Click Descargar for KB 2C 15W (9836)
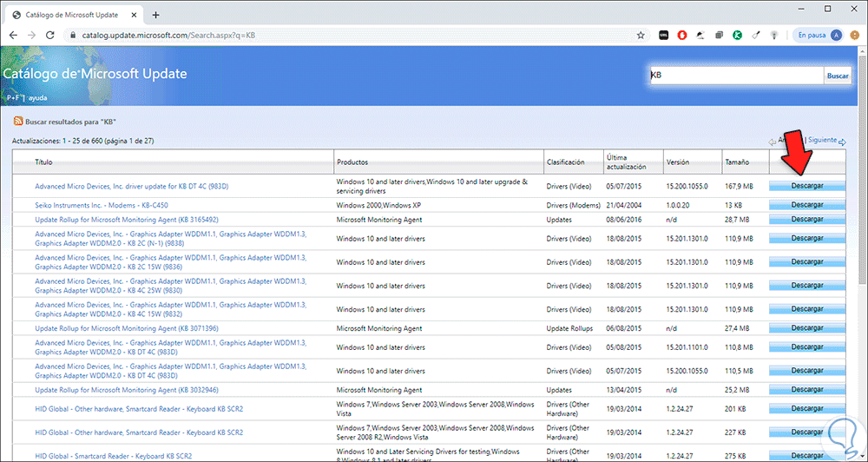Screen dimensions: 868x462 pyautogui.click(x=807, y=262)
